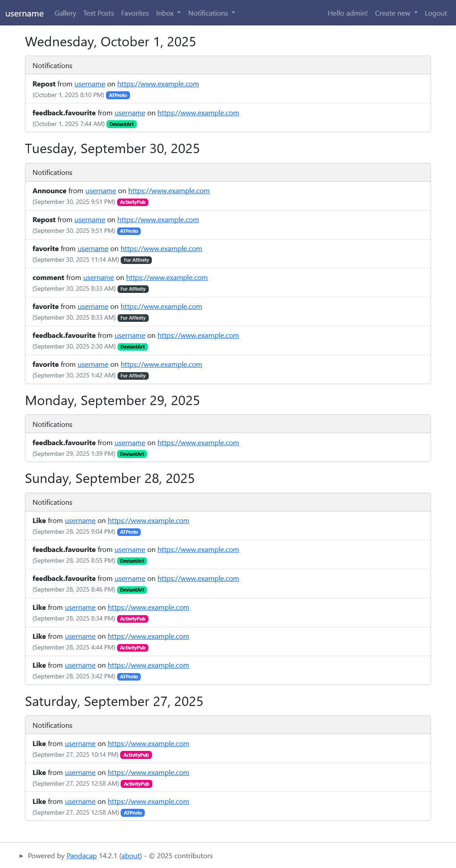The image size is (456, 868).
Task: Click the ActivityPub badge on the Announce notification
Action: [x=133, y=202]
